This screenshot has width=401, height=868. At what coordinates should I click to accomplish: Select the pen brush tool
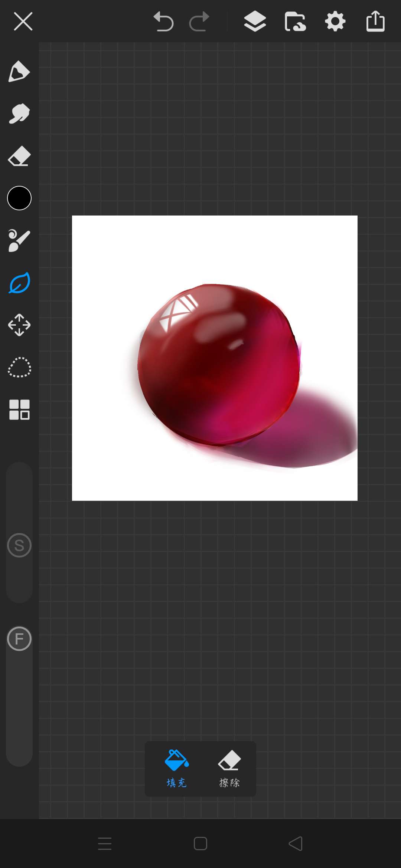[19, 71]
